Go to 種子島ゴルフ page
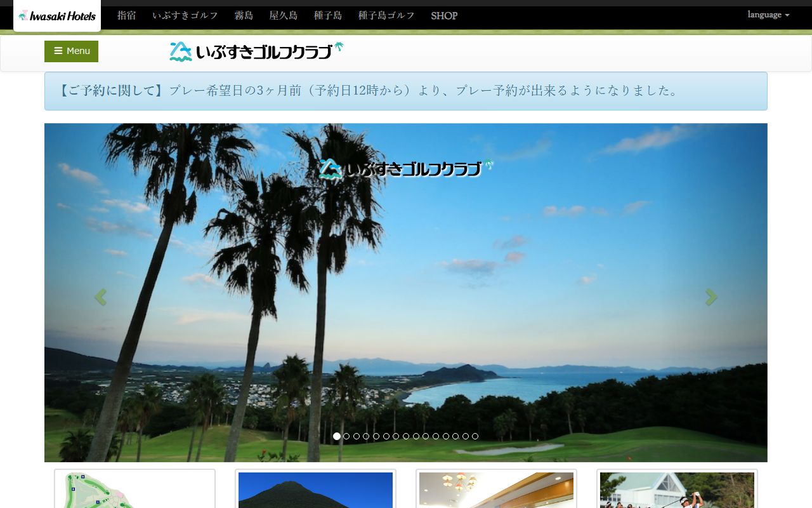The image size is (812, 508). [386, 15]
